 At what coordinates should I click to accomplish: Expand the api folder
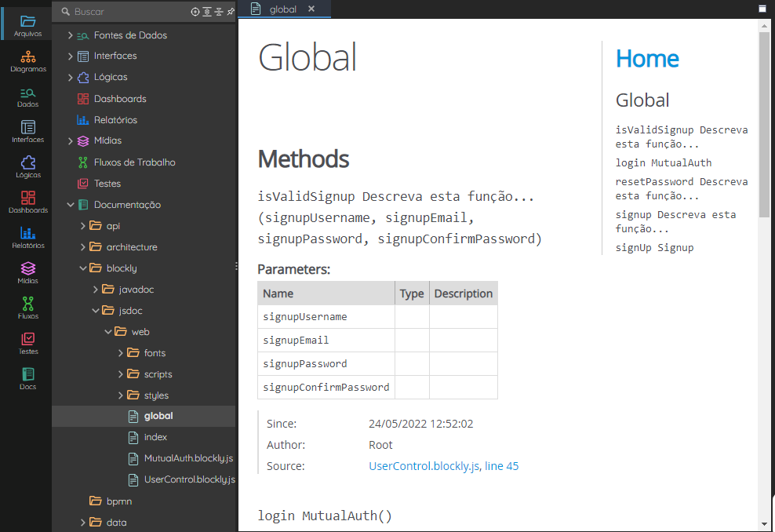[82, 226]
